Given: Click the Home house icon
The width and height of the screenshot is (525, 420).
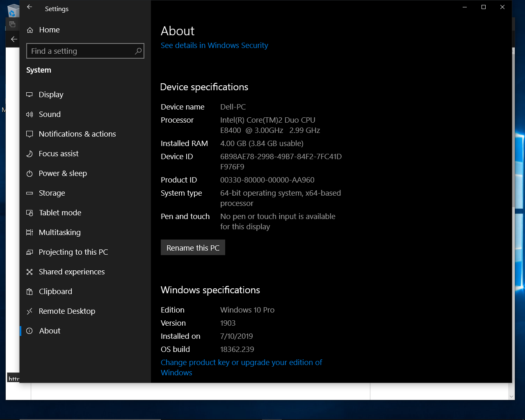Looking at the screenshot, I should (x=30, y=30).
